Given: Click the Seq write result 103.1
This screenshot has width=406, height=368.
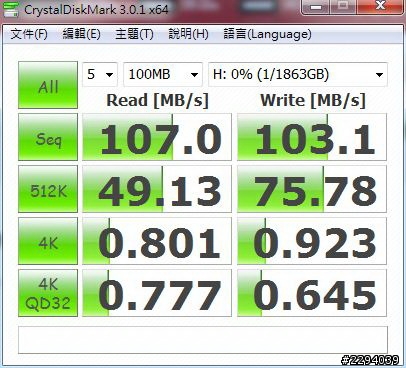Looking at the screenshot, I should point(312,137).
